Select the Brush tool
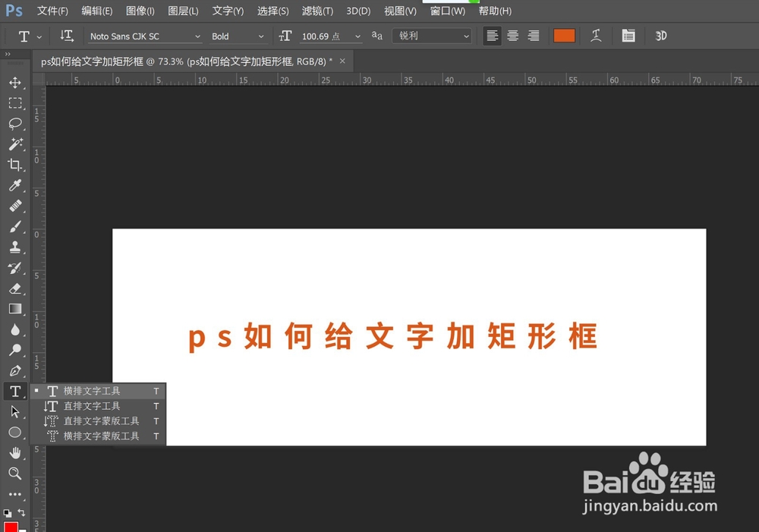 15,227
